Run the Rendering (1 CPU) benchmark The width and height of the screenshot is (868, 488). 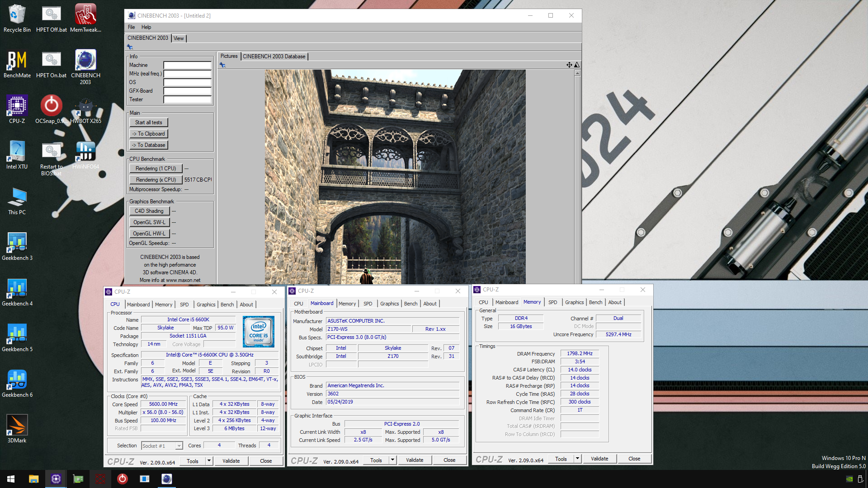click(156, 169)
